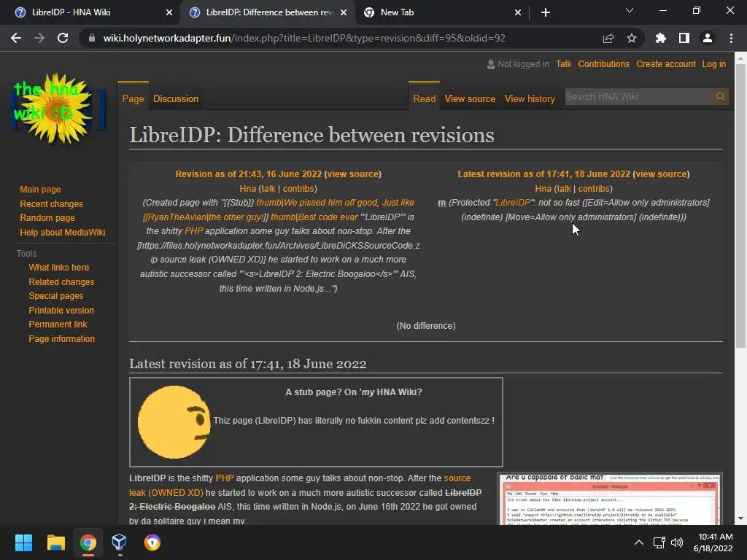
Task: Open the orange round app on taskbar
Action: [152, 542]
